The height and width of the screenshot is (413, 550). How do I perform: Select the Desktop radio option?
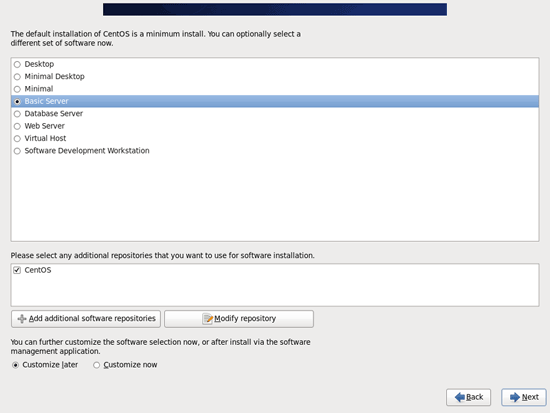coord(17,65)
